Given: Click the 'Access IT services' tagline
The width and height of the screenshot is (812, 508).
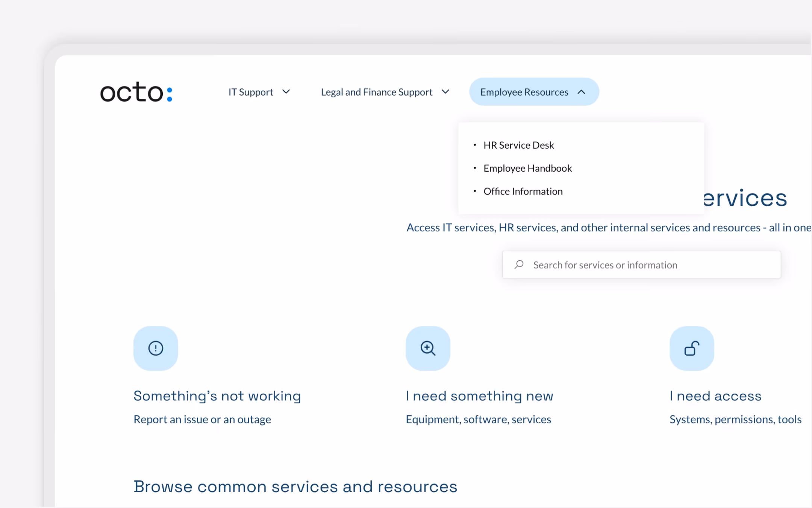Looking at the screenshot, I should pyautogui.click(x=609, y=228).
